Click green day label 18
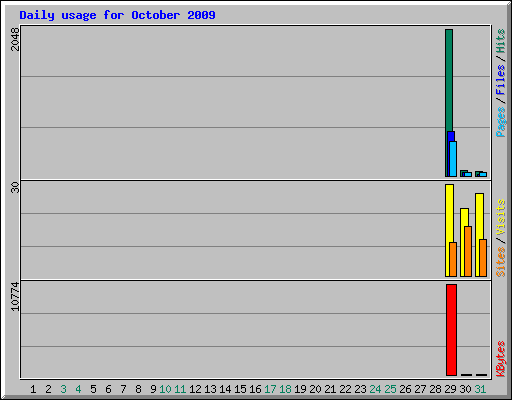Image resolution: width=512 pixels, height=400 pixels. pyautogui.click(x=285, y=389)
